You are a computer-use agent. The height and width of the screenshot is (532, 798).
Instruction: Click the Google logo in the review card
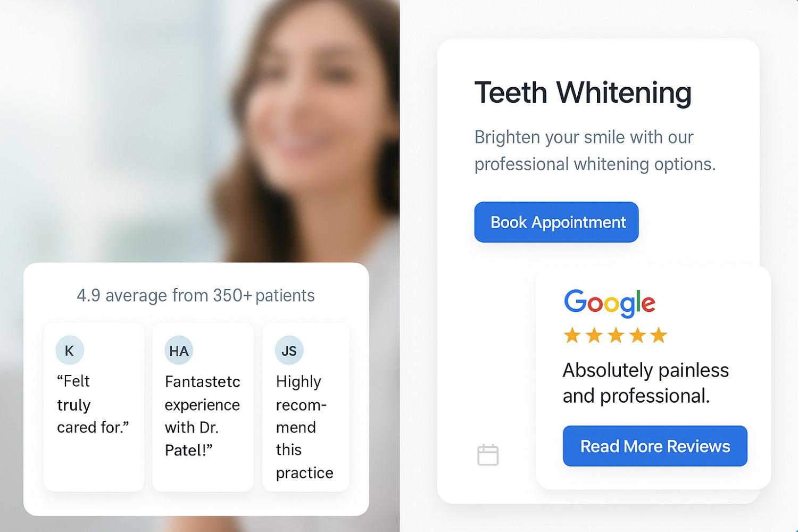coord(610,303)
